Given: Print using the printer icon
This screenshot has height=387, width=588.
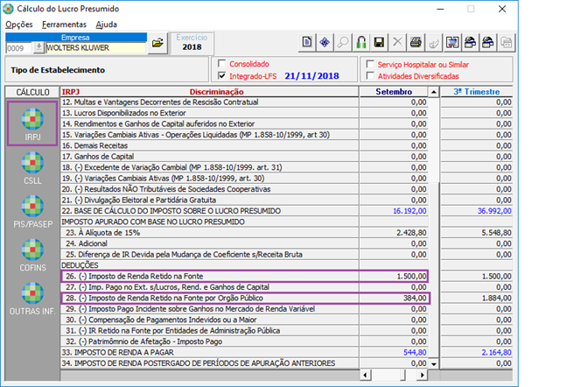Looking at the screenshot, I should (x=416, y=42).
